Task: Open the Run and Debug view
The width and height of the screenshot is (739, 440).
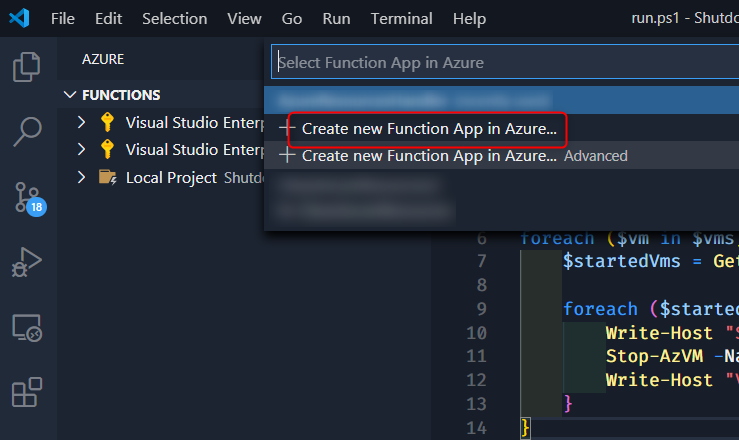Action: pos(27,262)
